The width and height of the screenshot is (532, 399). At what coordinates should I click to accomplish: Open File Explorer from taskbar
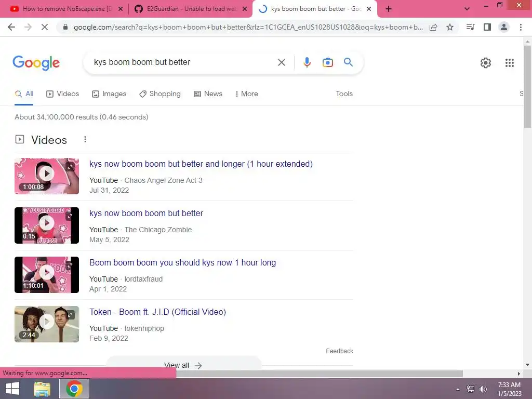[x=42, y=389]
